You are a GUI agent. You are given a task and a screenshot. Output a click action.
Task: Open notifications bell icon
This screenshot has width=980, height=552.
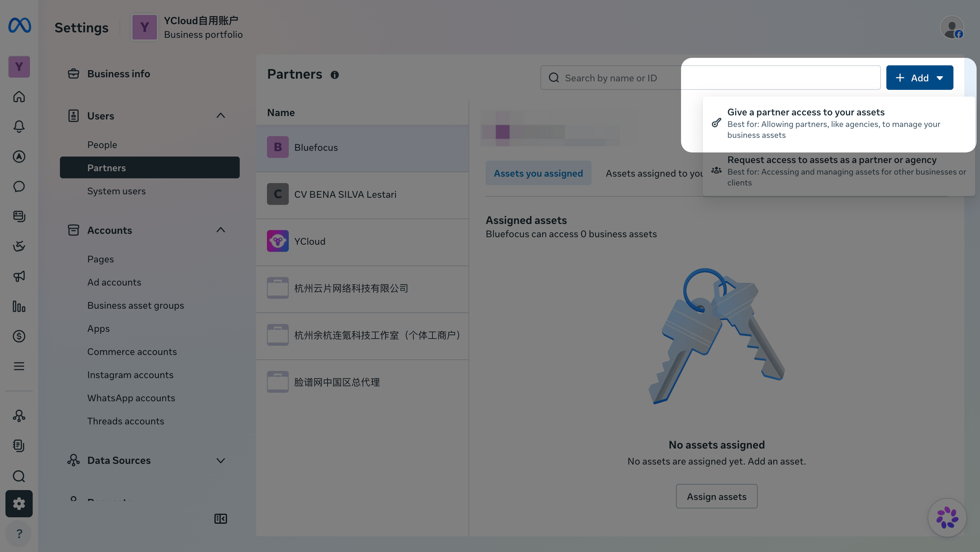(19, 126)
